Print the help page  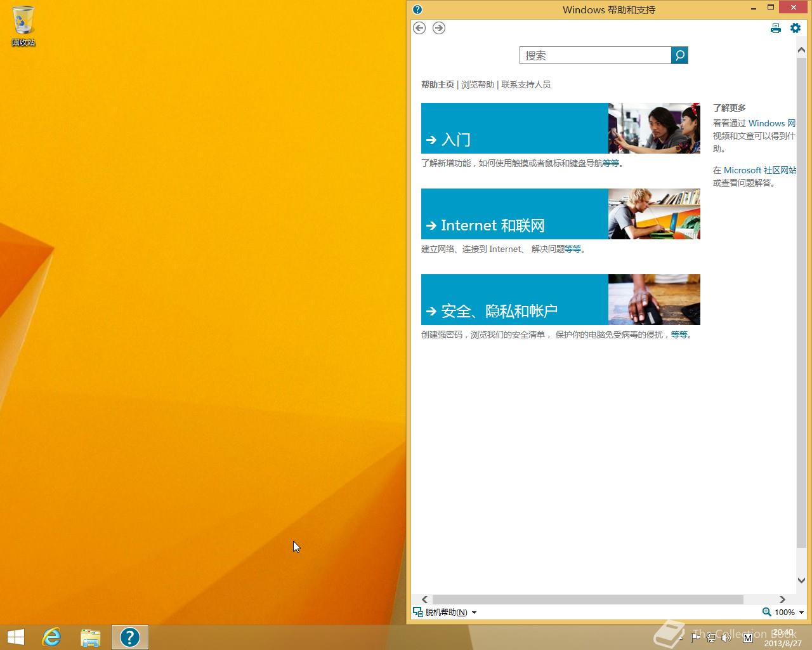click(x=776, y=28)
